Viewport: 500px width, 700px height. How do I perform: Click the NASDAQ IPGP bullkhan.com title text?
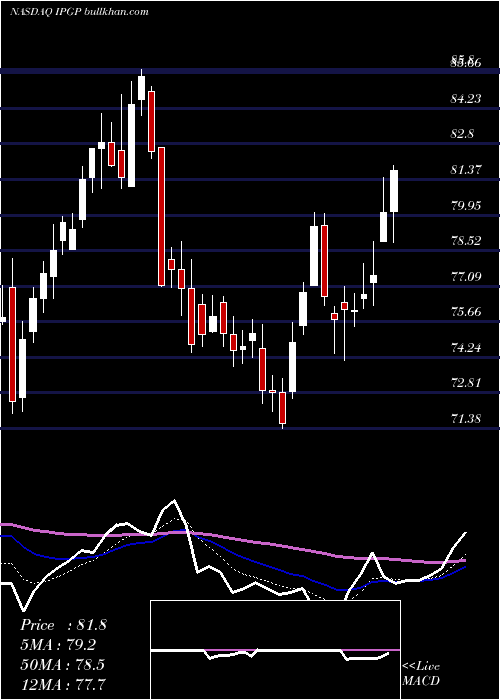[79, 12]
